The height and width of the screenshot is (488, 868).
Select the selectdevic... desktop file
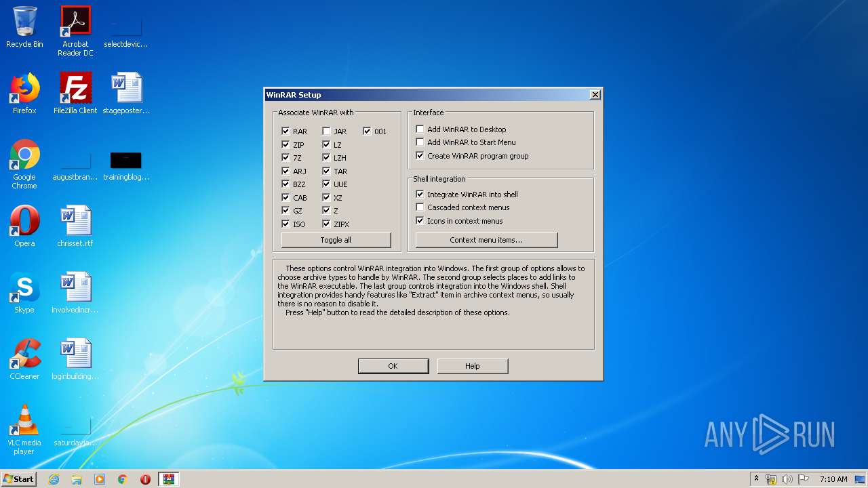126,31
